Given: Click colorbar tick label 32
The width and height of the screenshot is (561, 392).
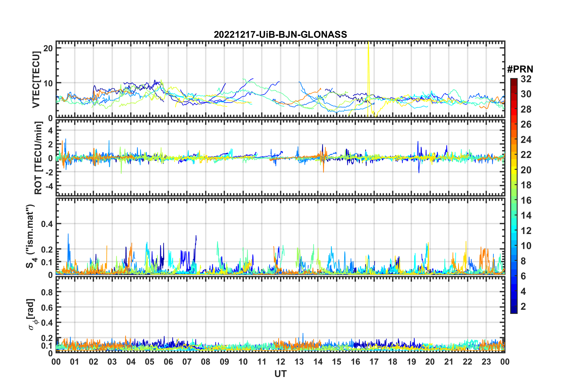Looking at the screenshot, I should click(x=526, y=79).
